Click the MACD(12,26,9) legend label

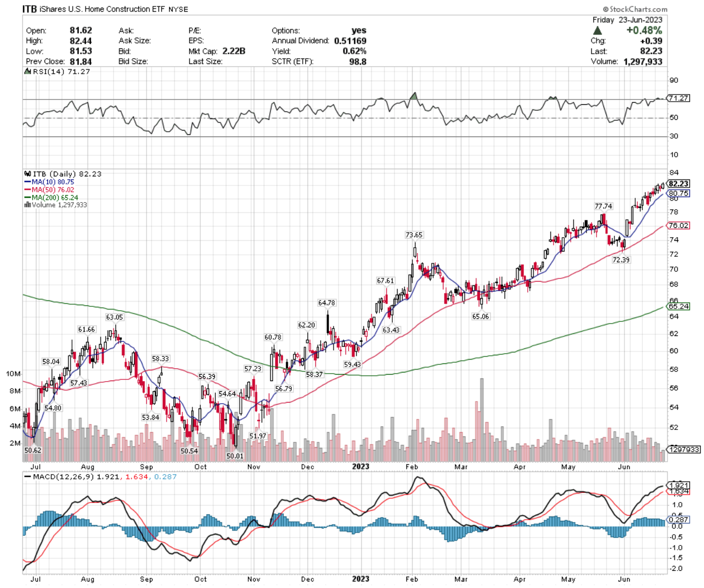(x=63, y=477)
